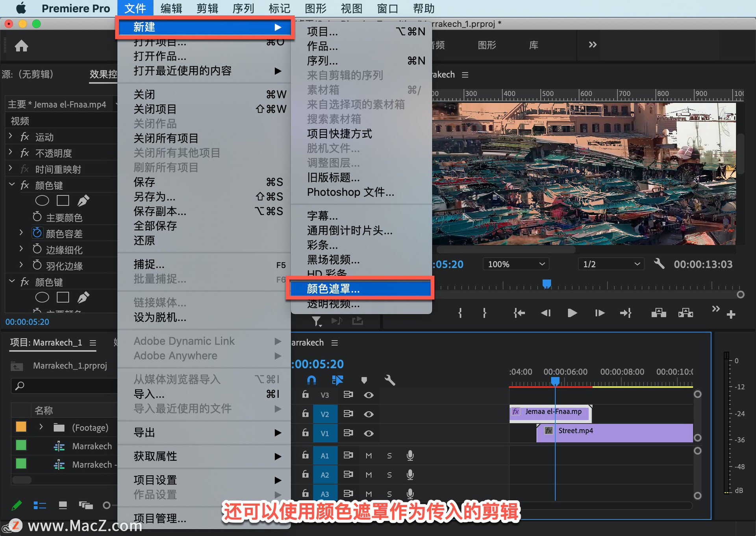Toggle 颜色容差 stopwatch animation
Image resolution: width=756 pixels, height=536 pixels.
37,233
